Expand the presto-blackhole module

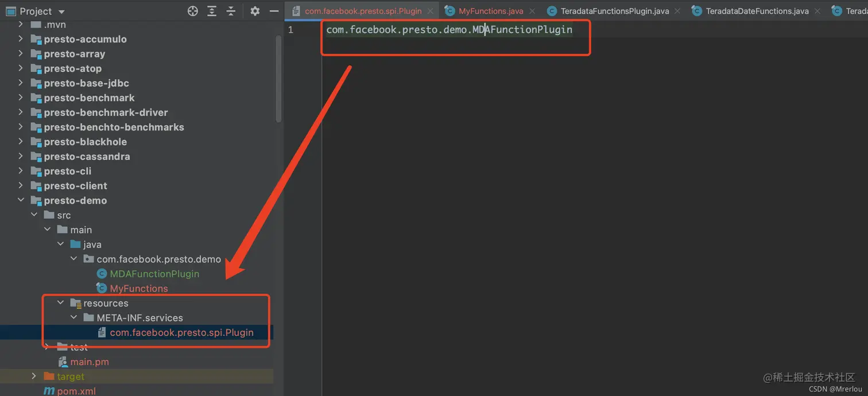tap(21, 141)
